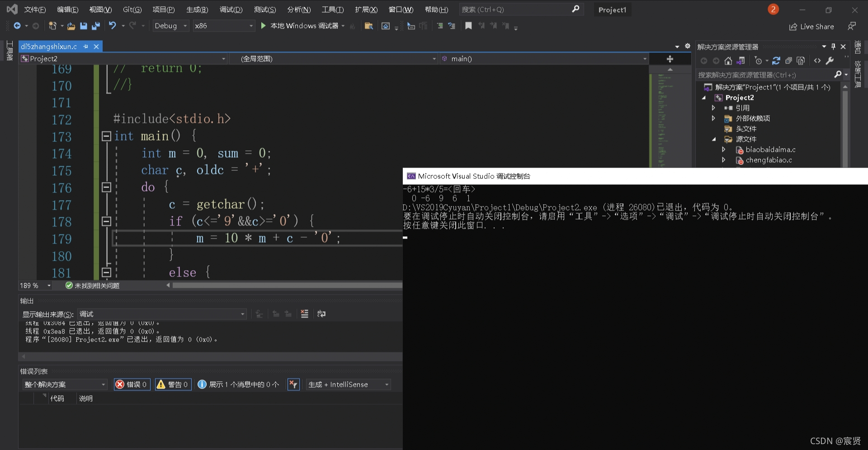868x450 pixels.
Task: Toggle the Messages filter button
Action: [x=239, y=384]
